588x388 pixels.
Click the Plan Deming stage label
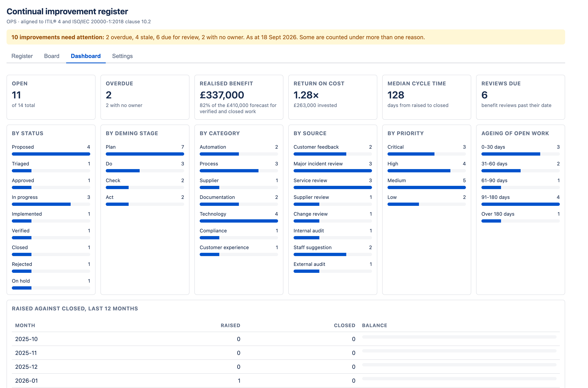pos(111,147)
